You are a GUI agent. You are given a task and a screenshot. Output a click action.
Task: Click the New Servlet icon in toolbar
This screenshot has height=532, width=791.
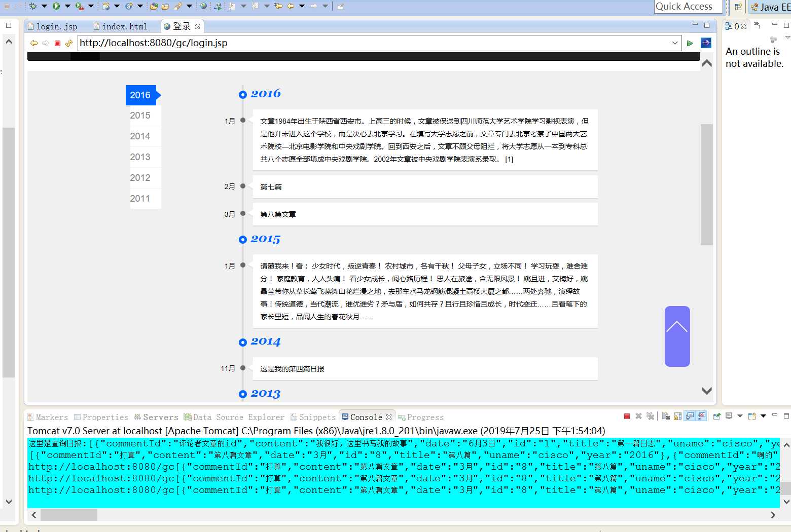[x=128, y=6]
